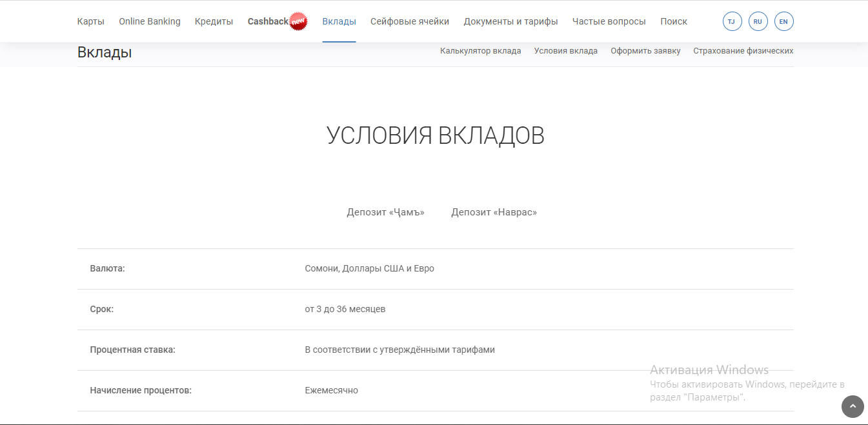Screen dimensions: 868x425
Task: Go to the Online Banking section
Action: [150, 21]
